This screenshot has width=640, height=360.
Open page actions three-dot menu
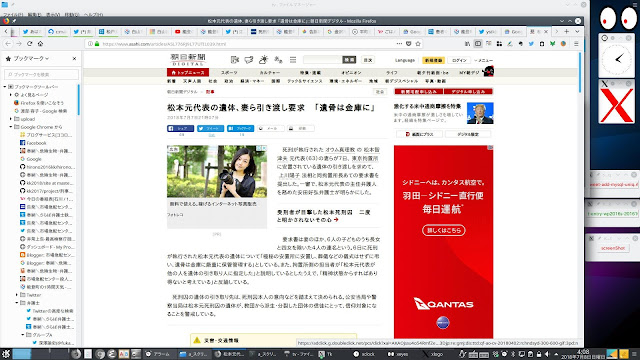(x=399, y=44)
